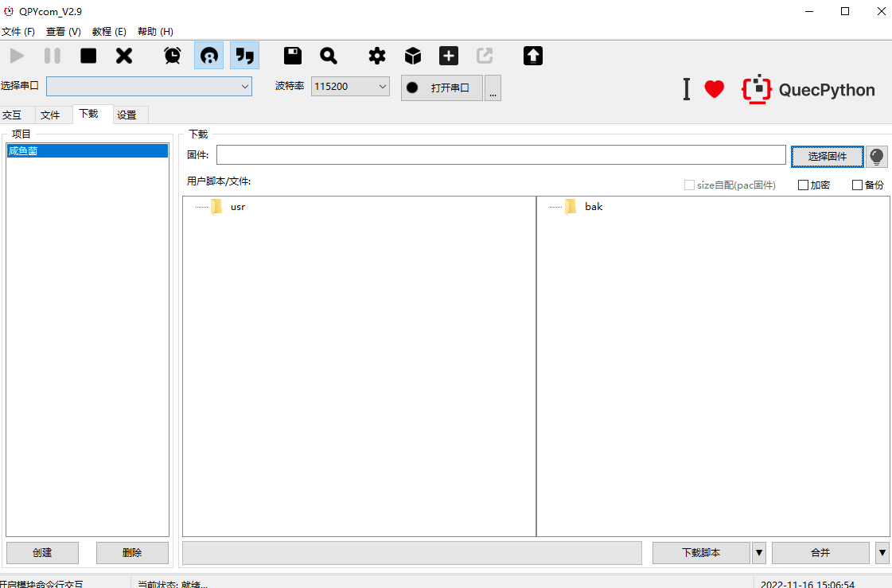The image size is (892, 588).
Task: Click the floppy disk save icon
Action: pos(292,56)
